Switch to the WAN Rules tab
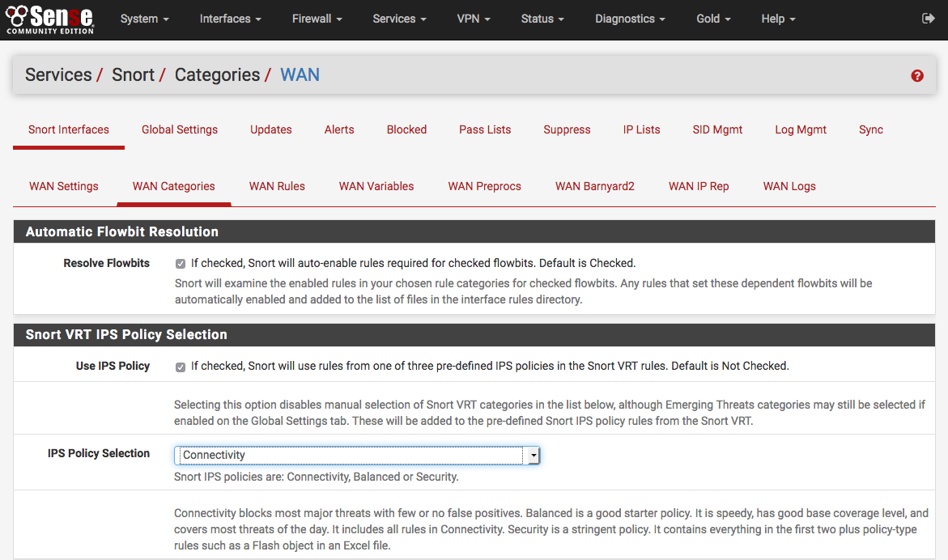Image resolution: width=948 pixels, height=560 pixels. tap(277, 186)
